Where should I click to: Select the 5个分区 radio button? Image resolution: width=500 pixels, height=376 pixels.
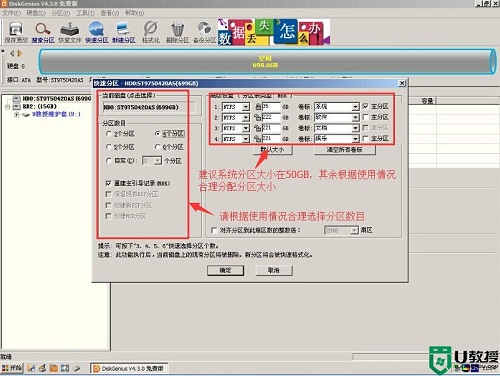[x=109, y=147]
